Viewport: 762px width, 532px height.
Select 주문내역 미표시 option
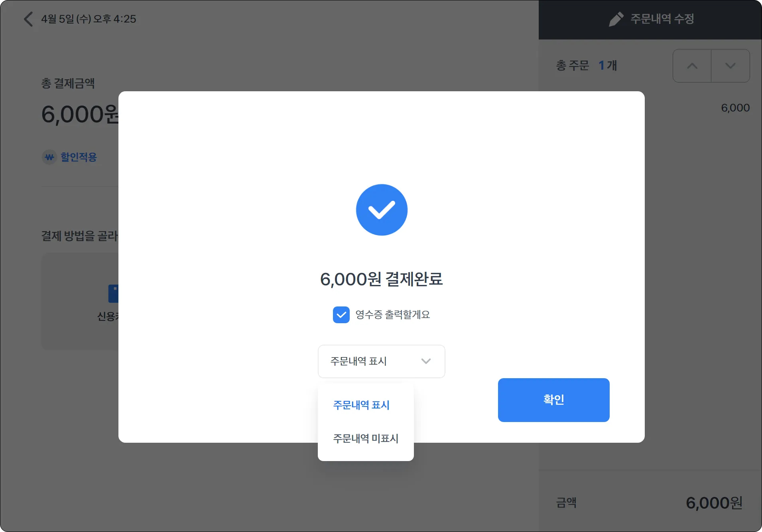pos(366,438)
